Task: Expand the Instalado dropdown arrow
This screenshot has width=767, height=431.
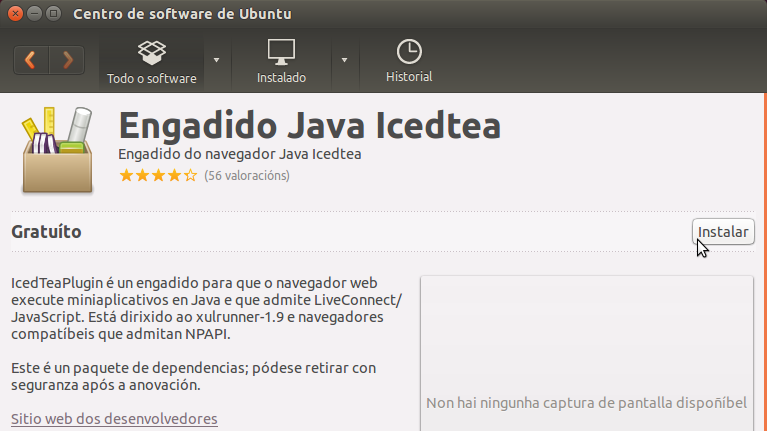Action: point(344,60)
